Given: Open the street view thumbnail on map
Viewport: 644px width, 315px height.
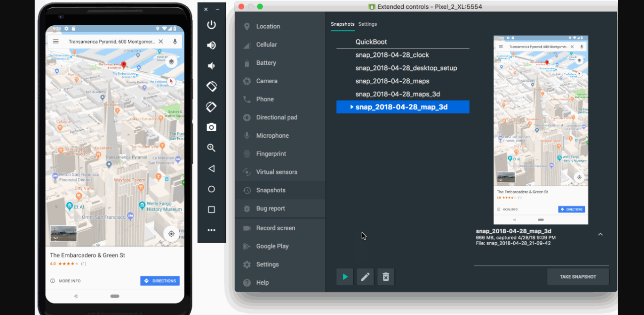Looking at the screenshot, I should 63,234.
